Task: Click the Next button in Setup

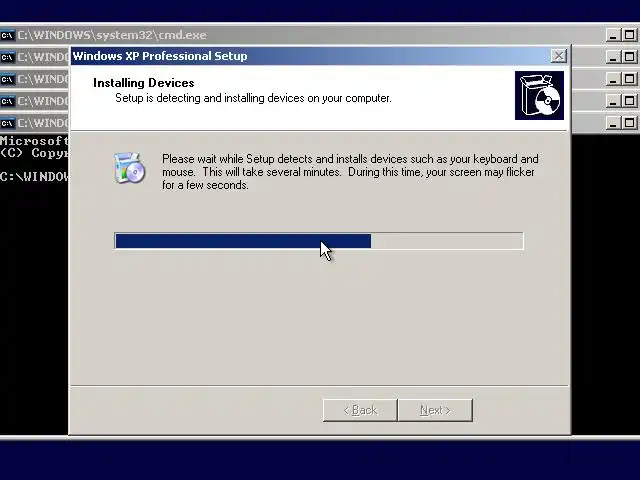Action: point(435,410)
